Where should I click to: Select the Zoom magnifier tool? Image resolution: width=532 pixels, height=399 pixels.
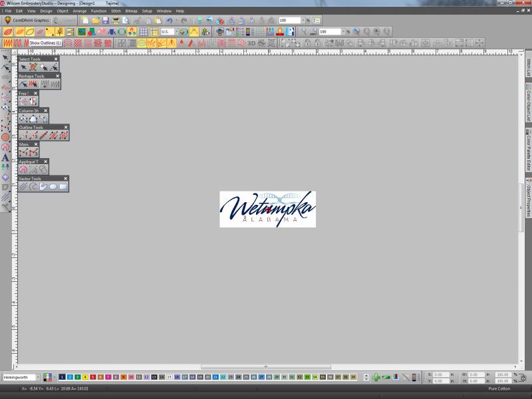(x=304, y=32)
